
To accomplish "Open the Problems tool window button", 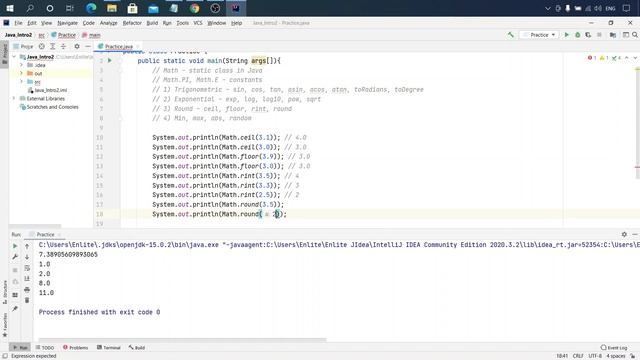I will [x=76, y=347].
